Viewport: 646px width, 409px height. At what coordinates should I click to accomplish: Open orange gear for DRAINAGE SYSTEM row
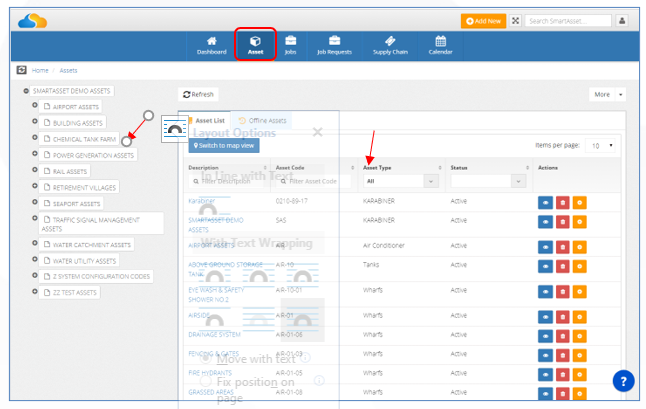[x=579, y=336]
